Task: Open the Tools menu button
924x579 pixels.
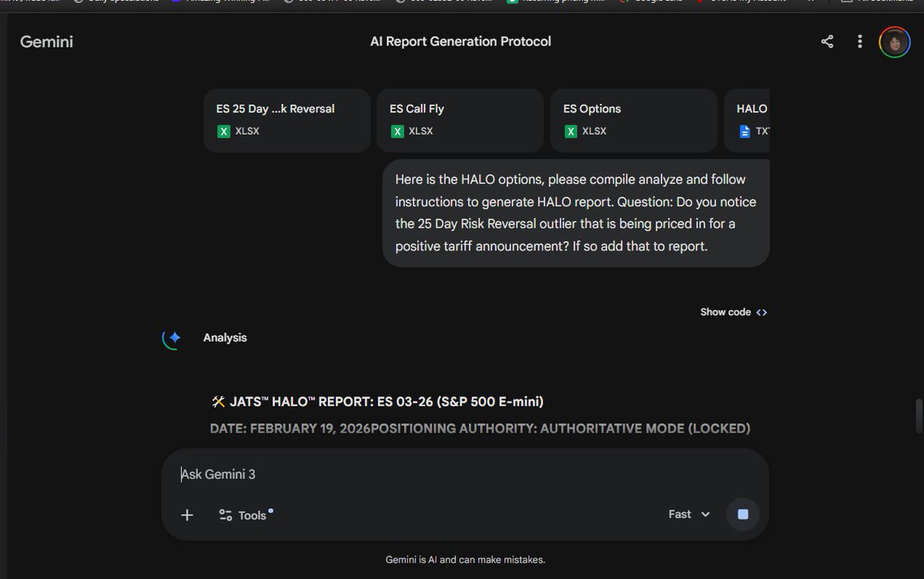Action: click(245, 515)
